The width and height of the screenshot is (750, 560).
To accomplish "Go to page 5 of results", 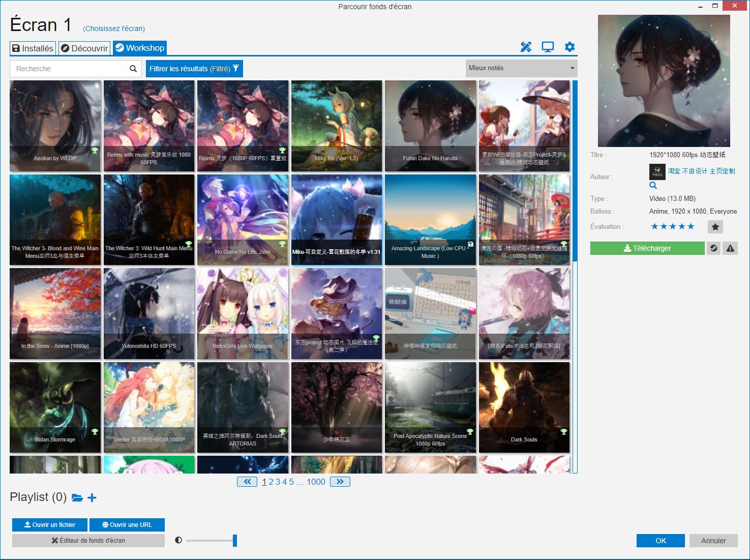I will point(291,482).
